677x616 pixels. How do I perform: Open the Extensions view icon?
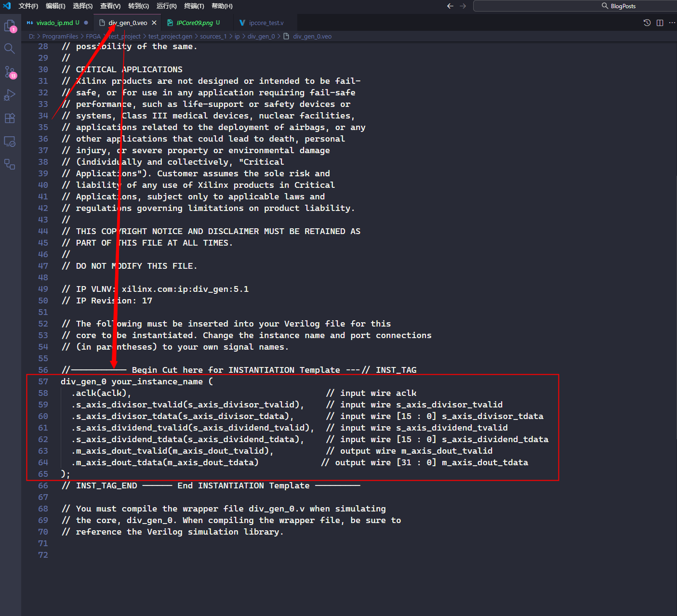pos(10,118)
